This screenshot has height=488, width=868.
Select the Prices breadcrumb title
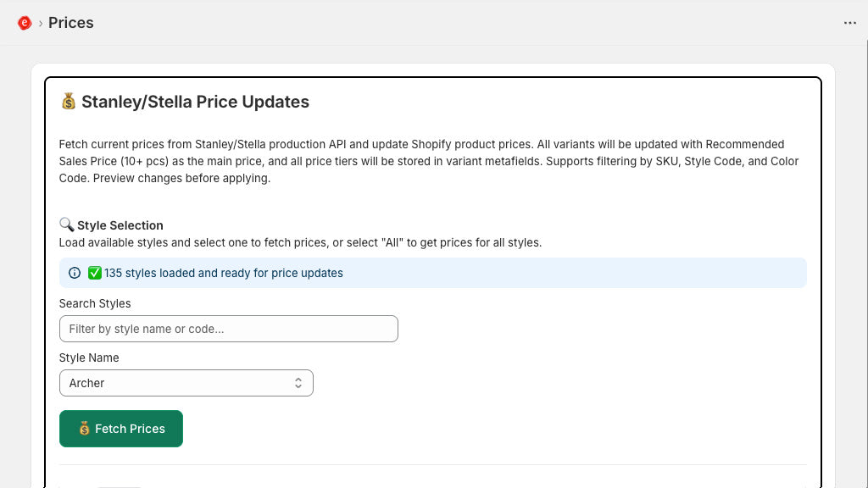coord(71,23)
